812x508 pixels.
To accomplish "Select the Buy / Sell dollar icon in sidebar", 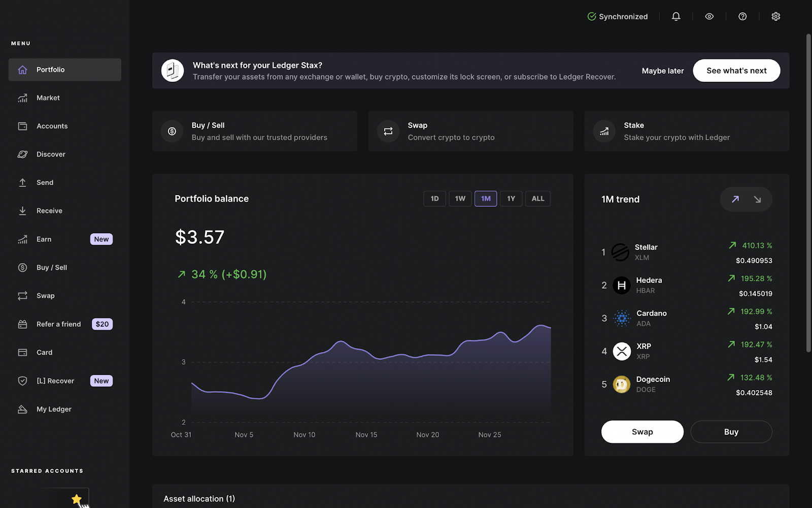I will (23, 267).
